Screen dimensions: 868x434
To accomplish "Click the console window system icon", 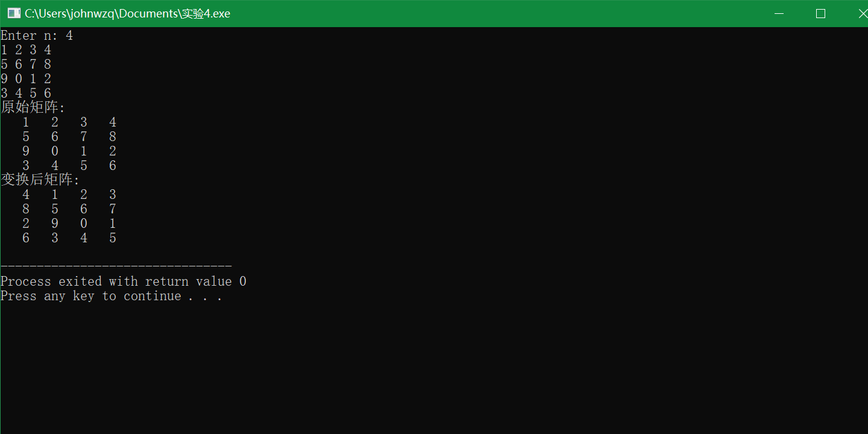I will pos(13,12).
